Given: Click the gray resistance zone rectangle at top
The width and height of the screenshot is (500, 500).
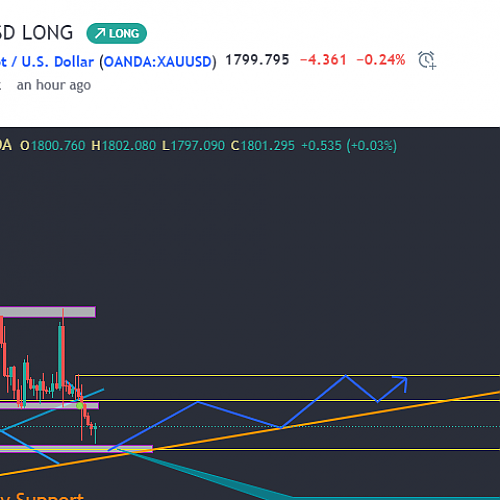Looking at the screenshot, I should (47, 312).
